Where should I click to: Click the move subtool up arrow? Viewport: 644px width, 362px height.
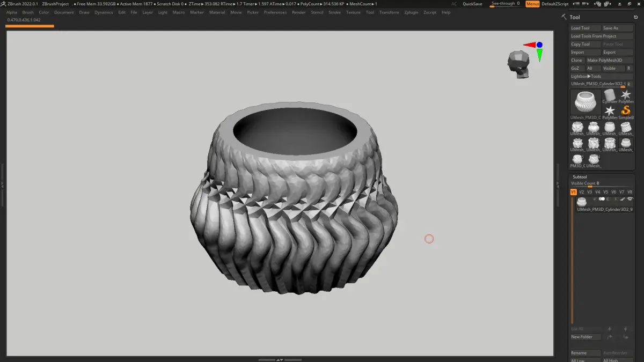tap(609, 329)
